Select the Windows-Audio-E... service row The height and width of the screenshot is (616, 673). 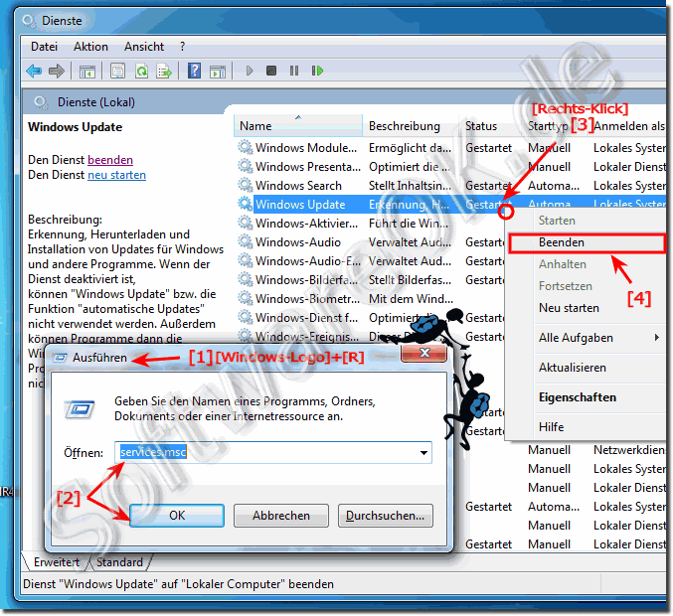tap(371, 261)
